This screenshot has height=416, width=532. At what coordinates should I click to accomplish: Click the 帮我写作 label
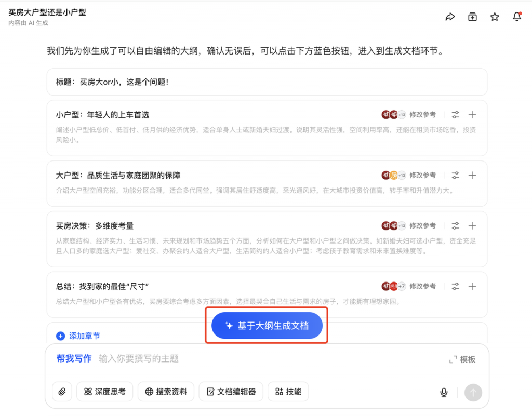point(74,359)
